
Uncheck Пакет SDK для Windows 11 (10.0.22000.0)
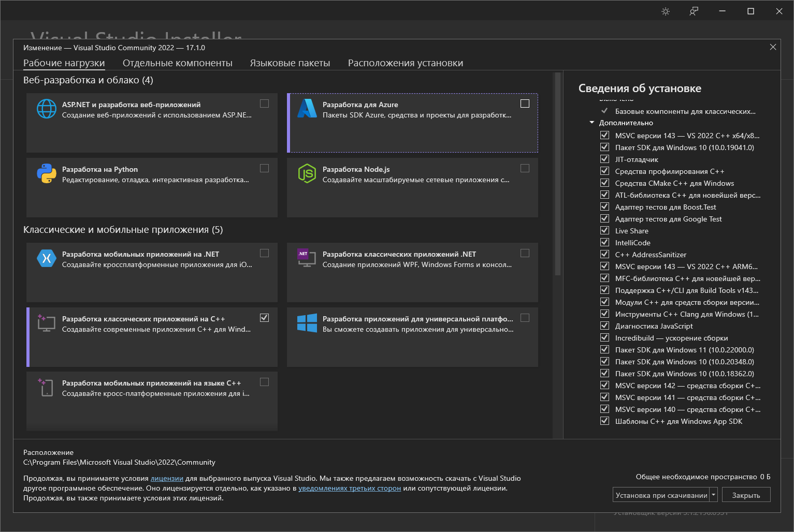click(x=604, y=349)
